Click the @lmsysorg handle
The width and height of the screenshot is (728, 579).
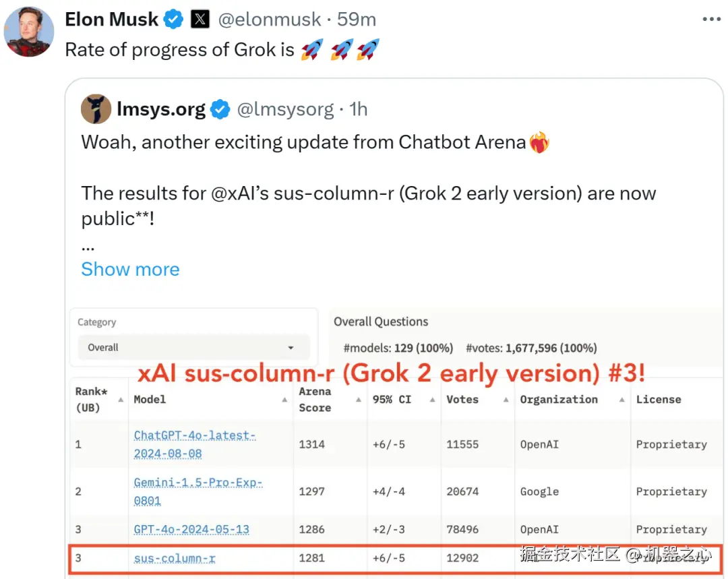click(x=285, y=109)
